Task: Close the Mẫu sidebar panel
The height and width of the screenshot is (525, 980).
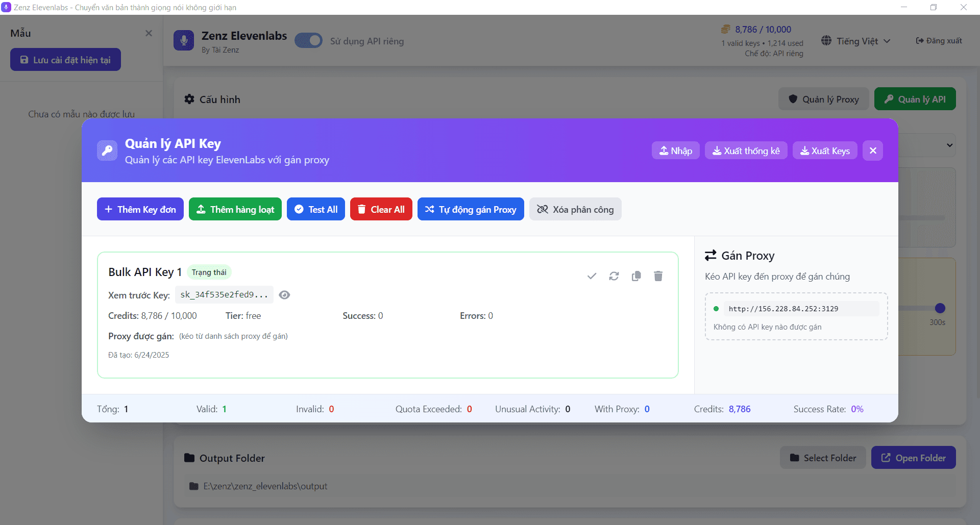Action: point(149,33)
